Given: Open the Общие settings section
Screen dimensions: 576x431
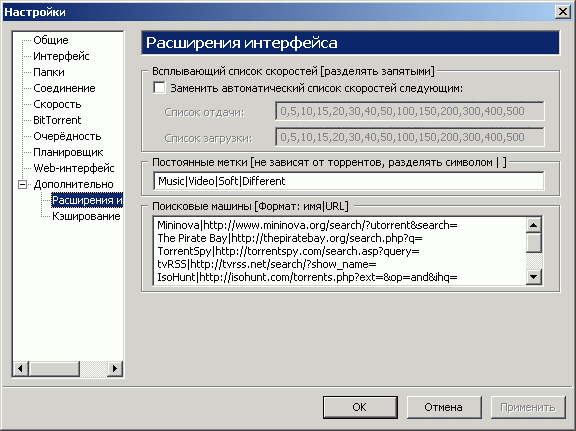Looking at the screenshot, I should click(x=51, y=40).
